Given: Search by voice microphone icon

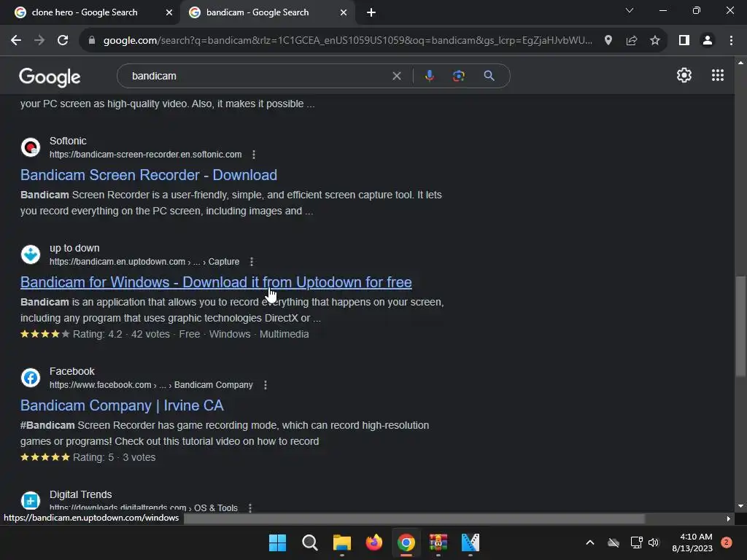Looking at the screenshot, I should coord(429,76).
